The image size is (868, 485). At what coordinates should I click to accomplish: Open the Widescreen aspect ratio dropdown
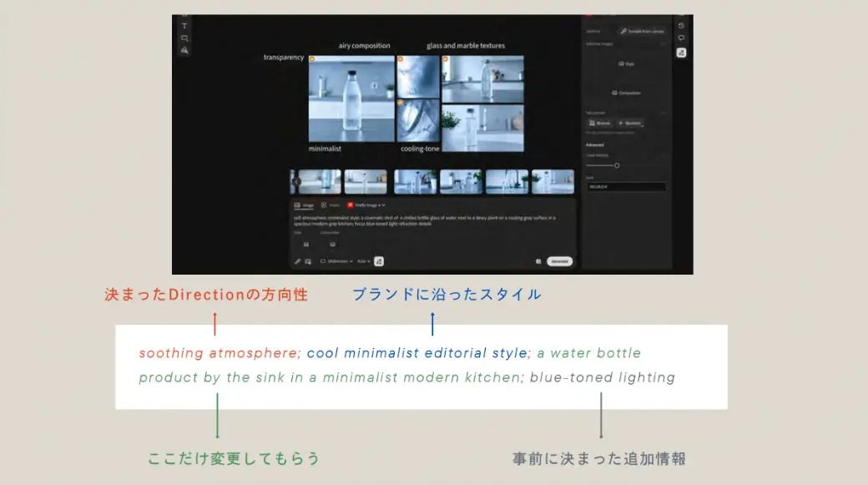336,261
